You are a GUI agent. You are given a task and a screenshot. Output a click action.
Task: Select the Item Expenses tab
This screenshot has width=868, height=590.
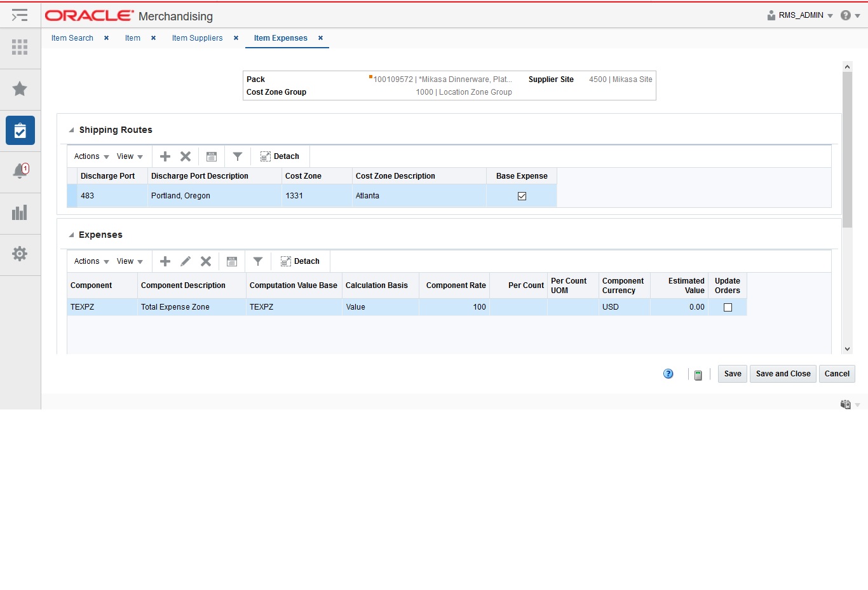[280, 38]
